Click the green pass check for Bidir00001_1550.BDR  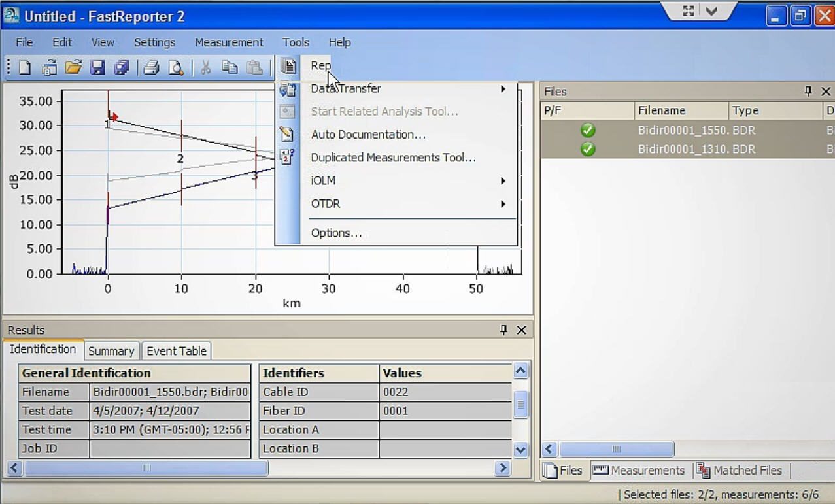(x=587, y=130)
